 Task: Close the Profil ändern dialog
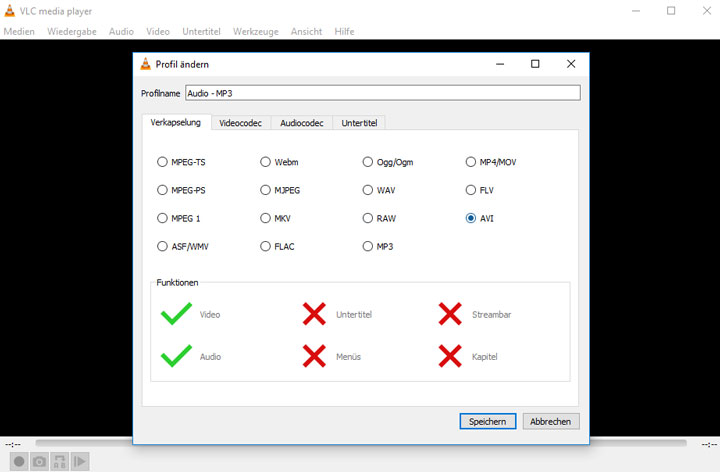(x=571, y=64)
